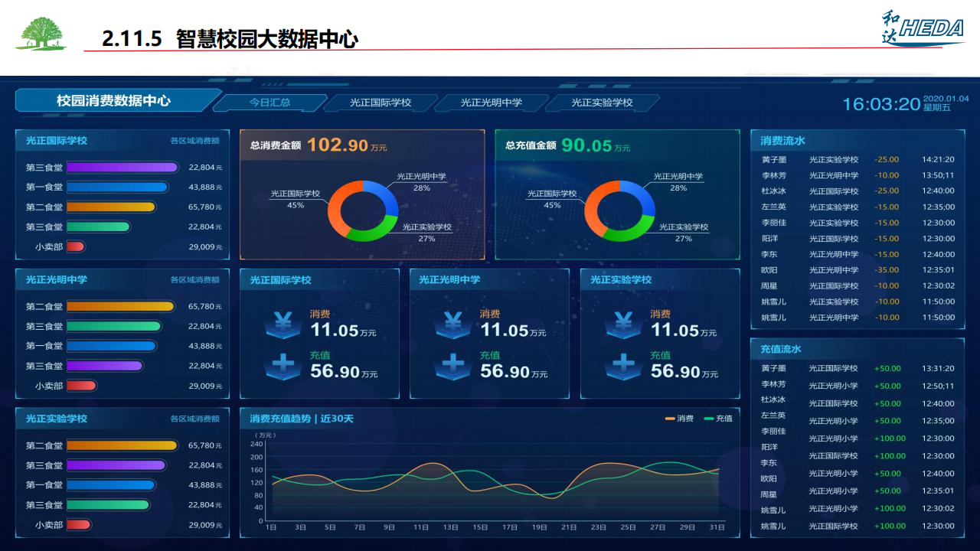Click the green tree logo in the slide header
980x551 pixels.
pyautogui.click(x=41, y=33)
